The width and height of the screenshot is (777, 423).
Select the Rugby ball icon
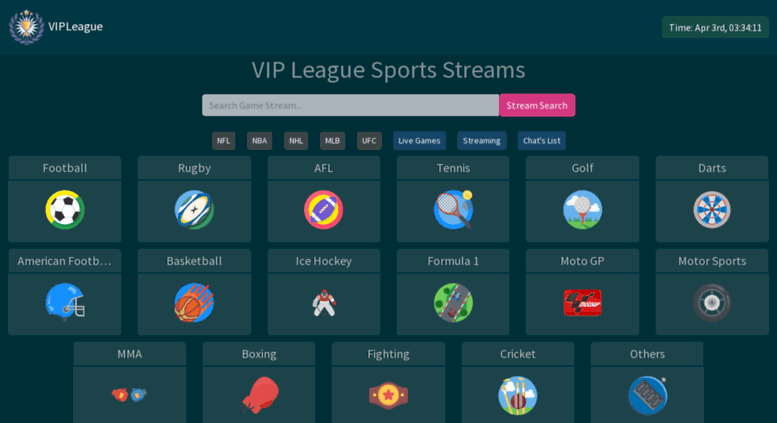coord(194,210)
